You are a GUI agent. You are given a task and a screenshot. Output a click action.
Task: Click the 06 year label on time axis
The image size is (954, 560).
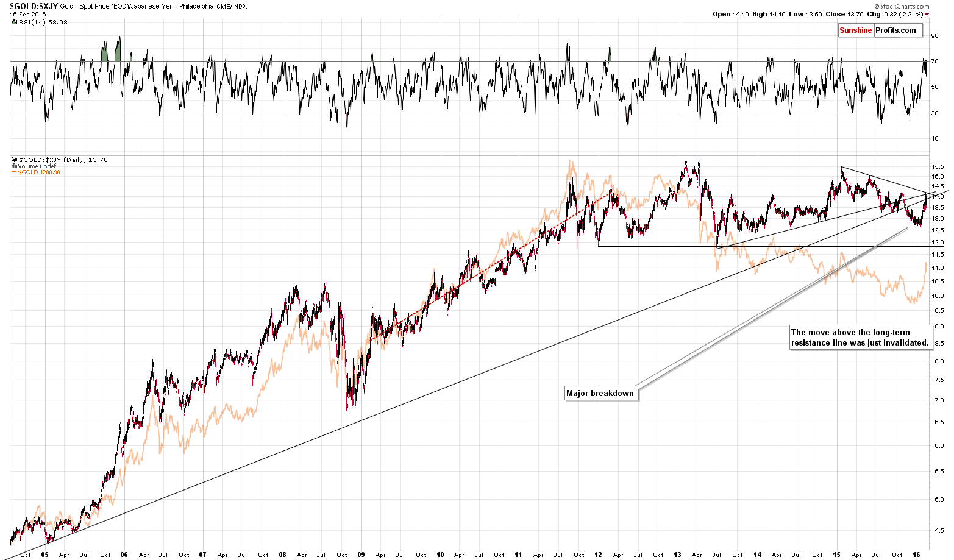(124, 555)
